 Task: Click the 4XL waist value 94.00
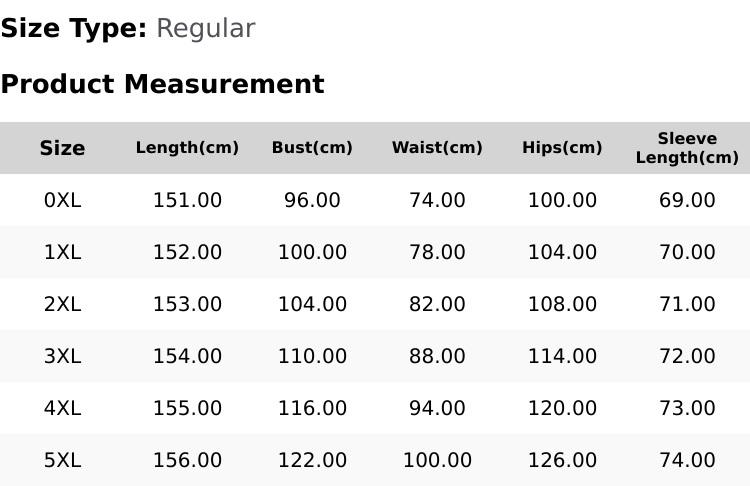[x=437, y=409]
